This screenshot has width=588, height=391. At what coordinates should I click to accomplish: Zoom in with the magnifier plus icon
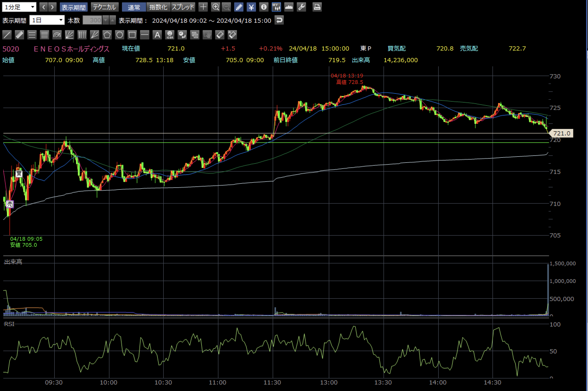coord(215,7)
